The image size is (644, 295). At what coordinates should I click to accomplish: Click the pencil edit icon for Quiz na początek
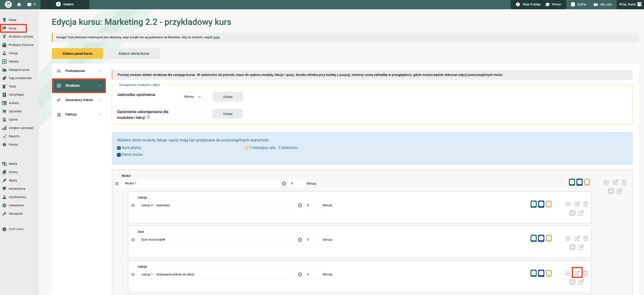tap(577, 238)
